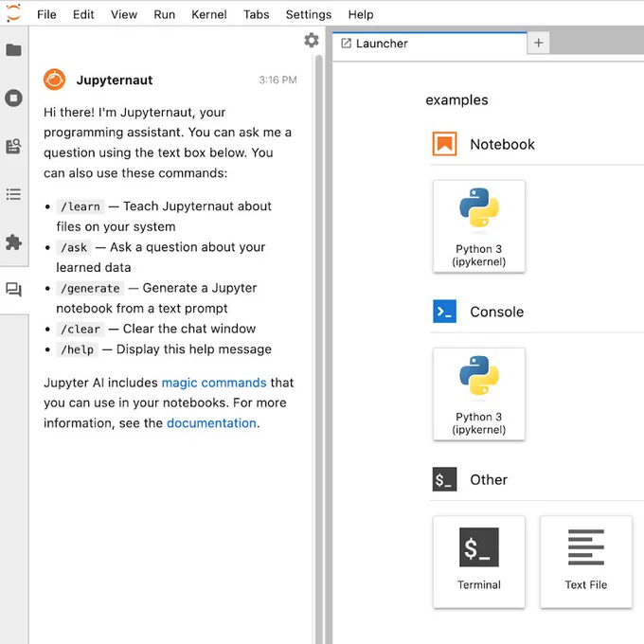
Task: Click the examples folder label in launcher
Action: pos(456,99)
